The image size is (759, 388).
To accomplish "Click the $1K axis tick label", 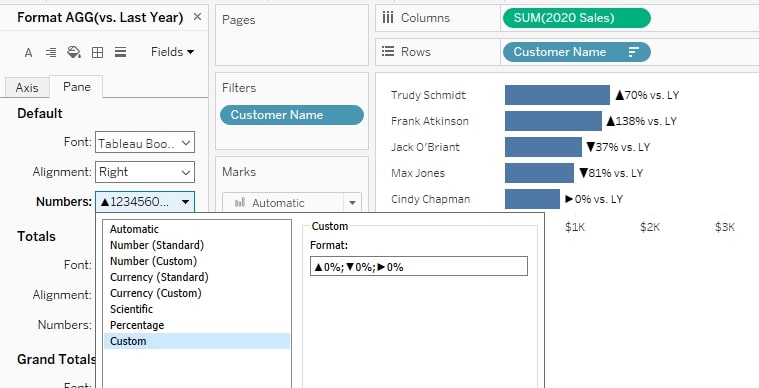I will click(575, 227).
